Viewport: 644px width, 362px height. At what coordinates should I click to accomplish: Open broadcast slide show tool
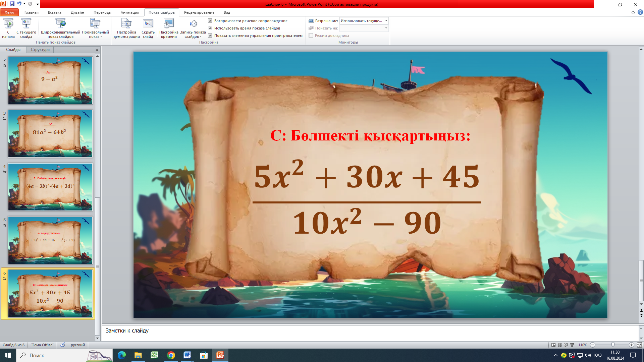pyautogui.click(x=60, y=24)
